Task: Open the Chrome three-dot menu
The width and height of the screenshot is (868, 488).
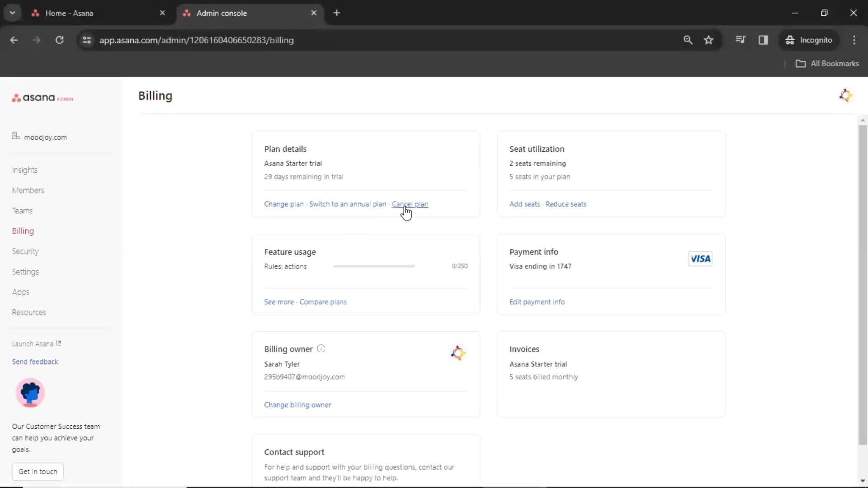Action: [854, 40]
